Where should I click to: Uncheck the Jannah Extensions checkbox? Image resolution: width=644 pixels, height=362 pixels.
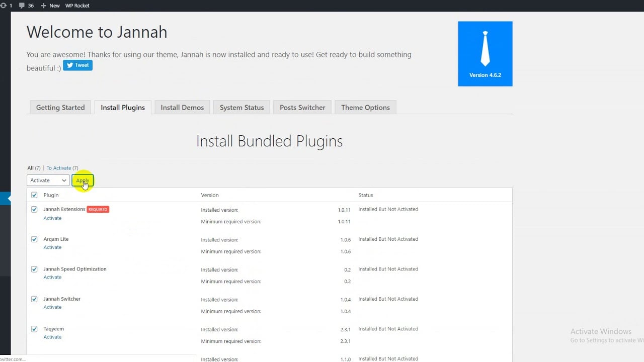[x=34, y=210]
